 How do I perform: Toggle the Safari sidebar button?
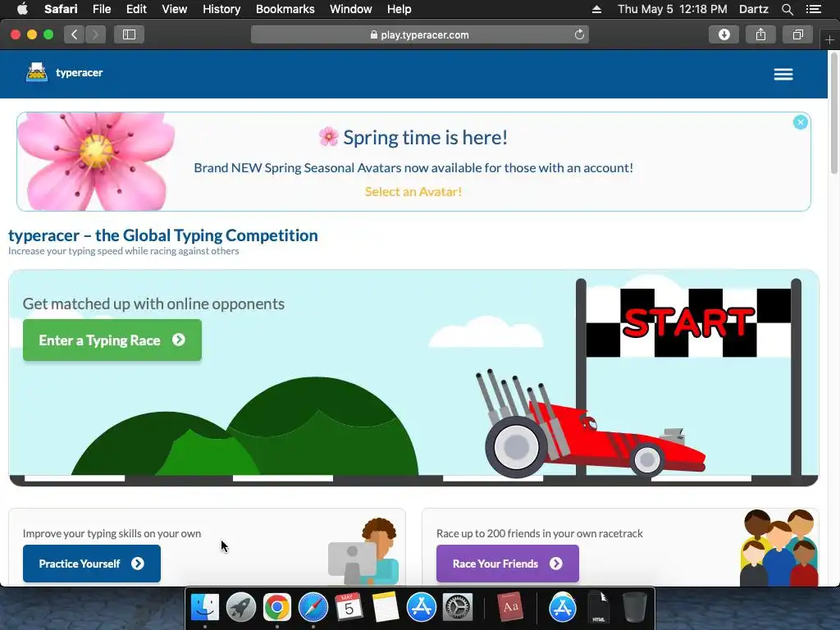[x=129, y=34]
